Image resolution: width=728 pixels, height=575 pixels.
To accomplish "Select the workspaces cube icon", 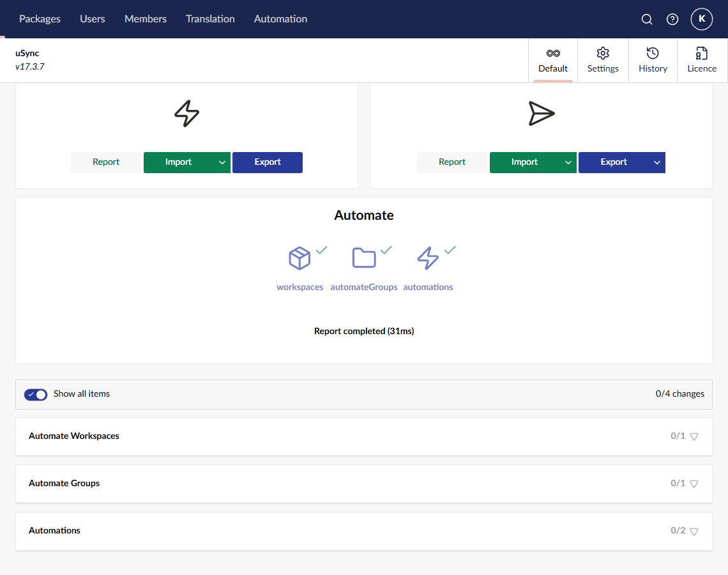I will [x=300, y=258].
